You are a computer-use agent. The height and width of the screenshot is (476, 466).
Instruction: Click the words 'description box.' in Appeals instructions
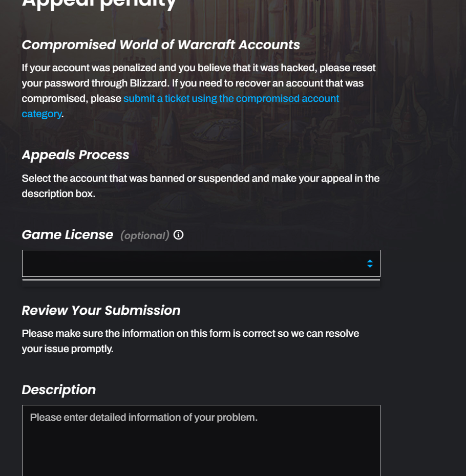click(58, 194)
